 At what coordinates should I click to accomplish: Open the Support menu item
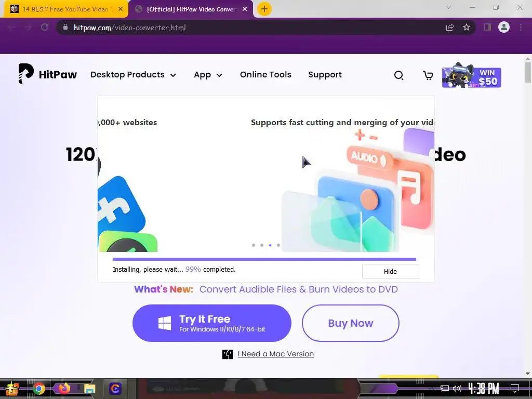coord(325,75)
